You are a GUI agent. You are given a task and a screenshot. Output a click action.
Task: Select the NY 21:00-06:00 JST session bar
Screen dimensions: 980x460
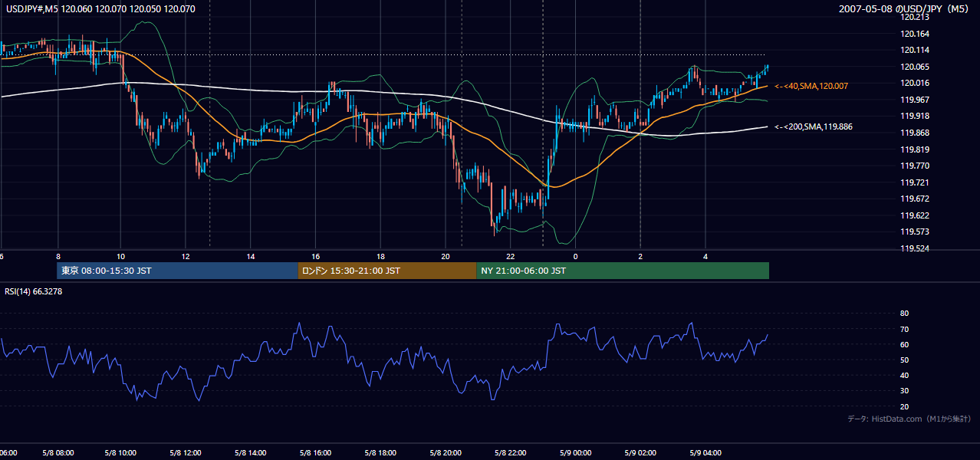[x=623, y=271]
